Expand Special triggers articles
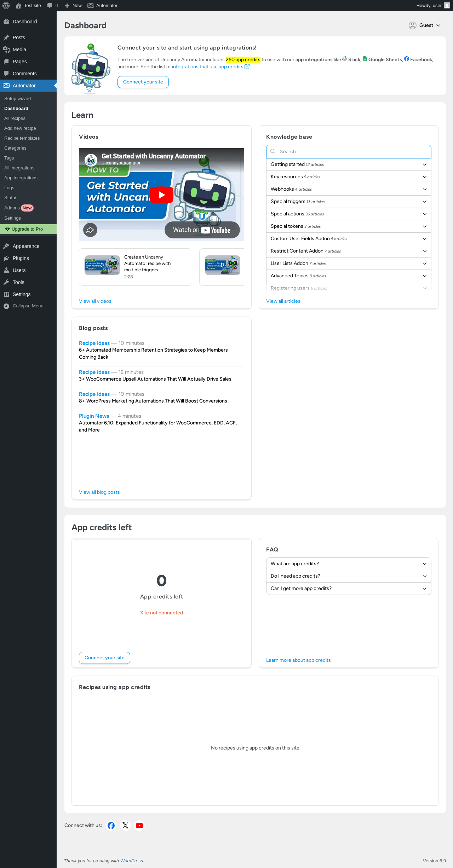This screenshot has width=453, height=868. 349,202
